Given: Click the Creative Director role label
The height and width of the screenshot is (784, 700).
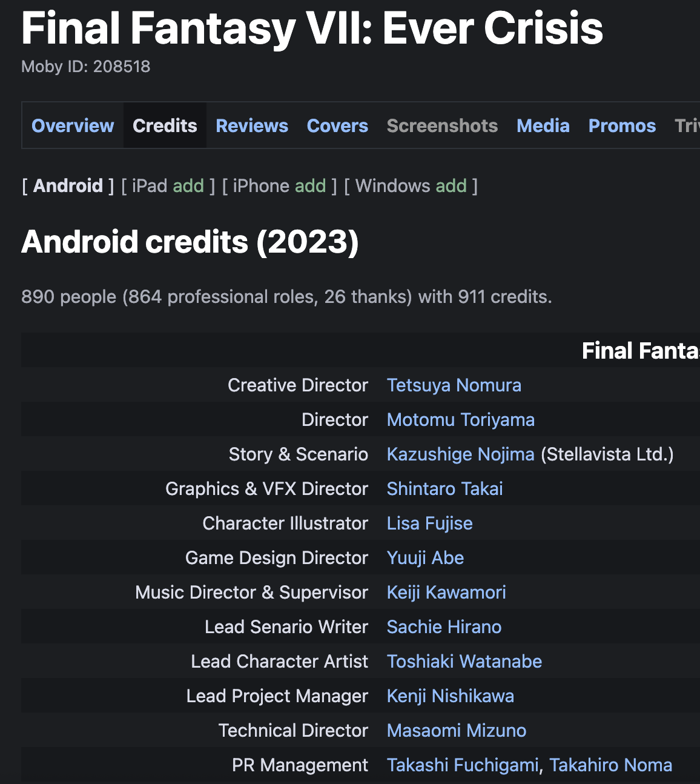Looking at the screenshot, I should pos(298,385).
